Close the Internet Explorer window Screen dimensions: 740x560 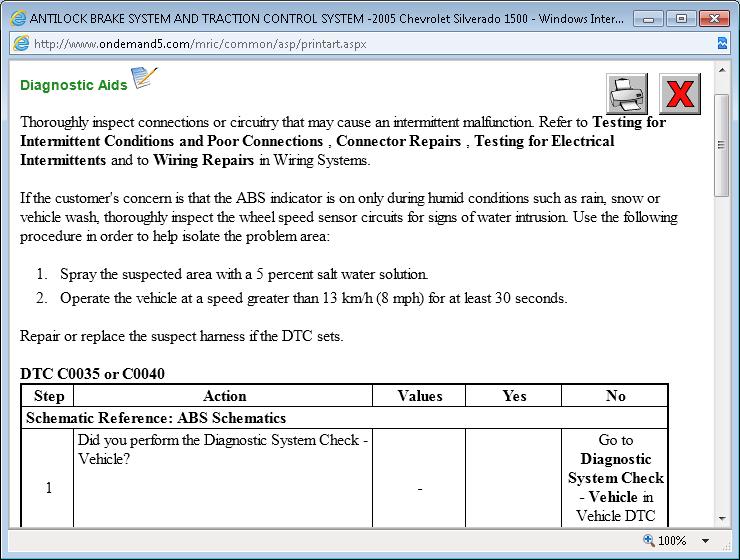click(x=714, y=19)
